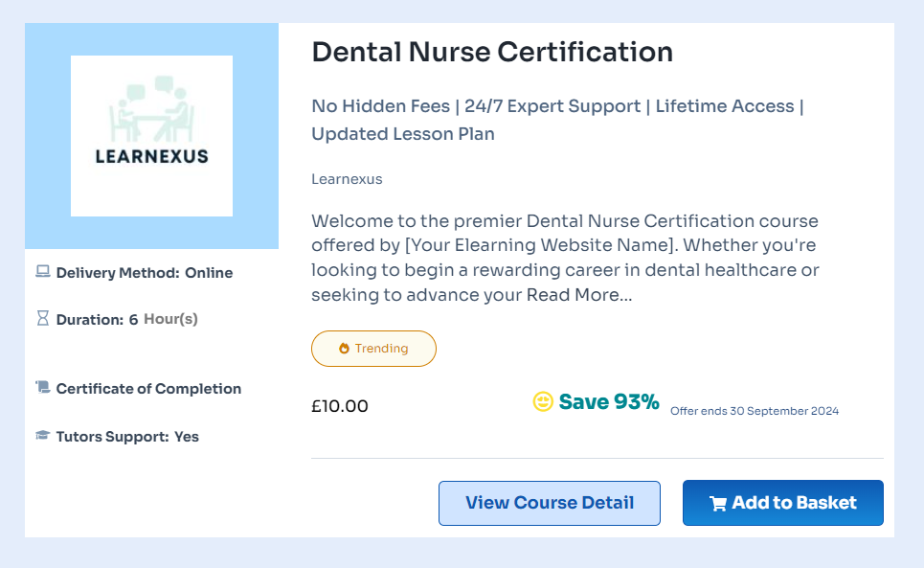The width and height of the screenshot is (924, 568).
Task: Click the £10.00 price text
Action: click(x=339, y=405)
